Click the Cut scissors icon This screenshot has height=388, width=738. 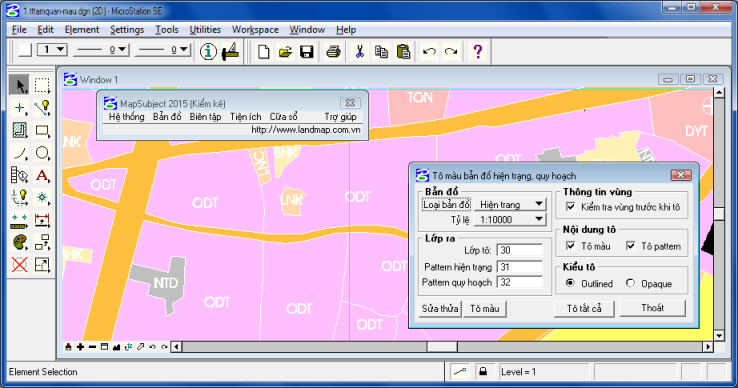(x=360, y=51)
